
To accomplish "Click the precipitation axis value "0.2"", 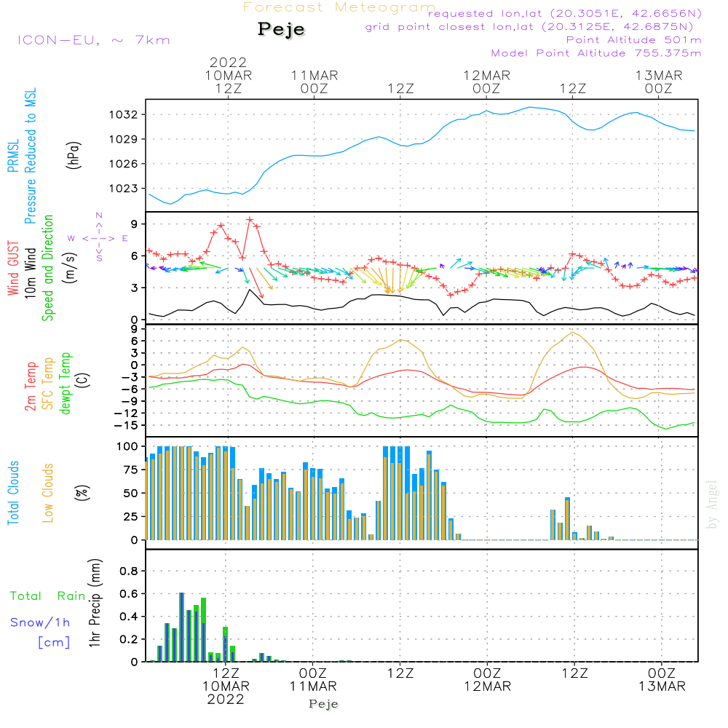I will pos(129,639).
